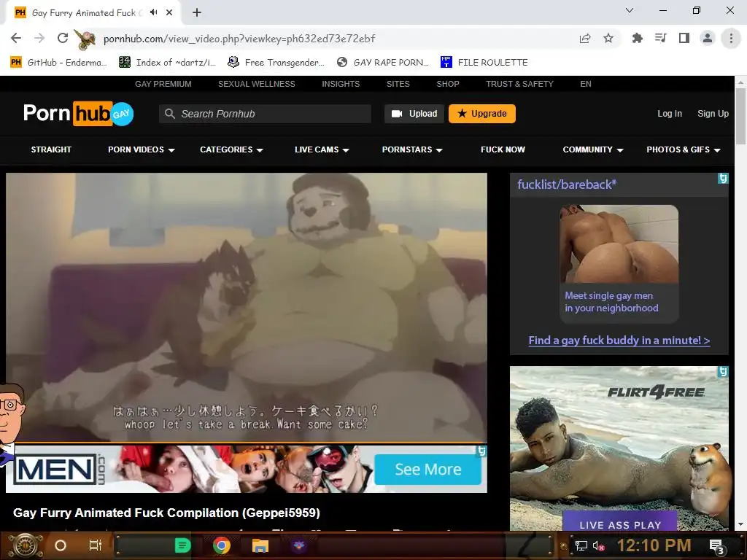Click the scrollbar down arrow

740,525
